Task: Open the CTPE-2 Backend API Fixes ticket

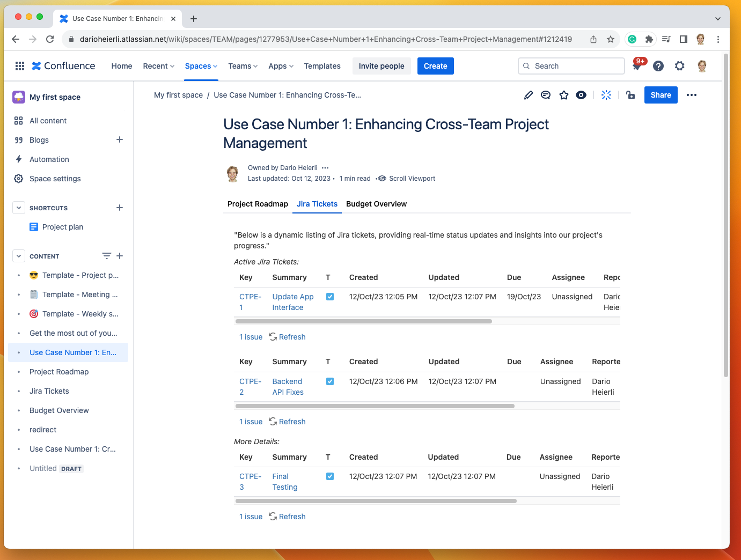Action: point(288,386)
